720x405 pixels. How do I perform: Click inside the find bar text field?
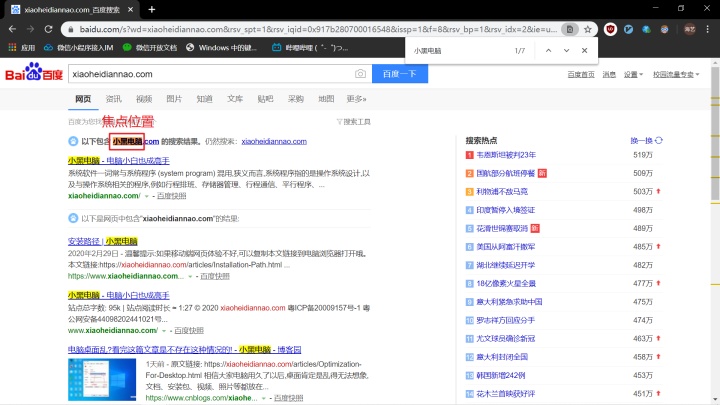coord(459,51)
